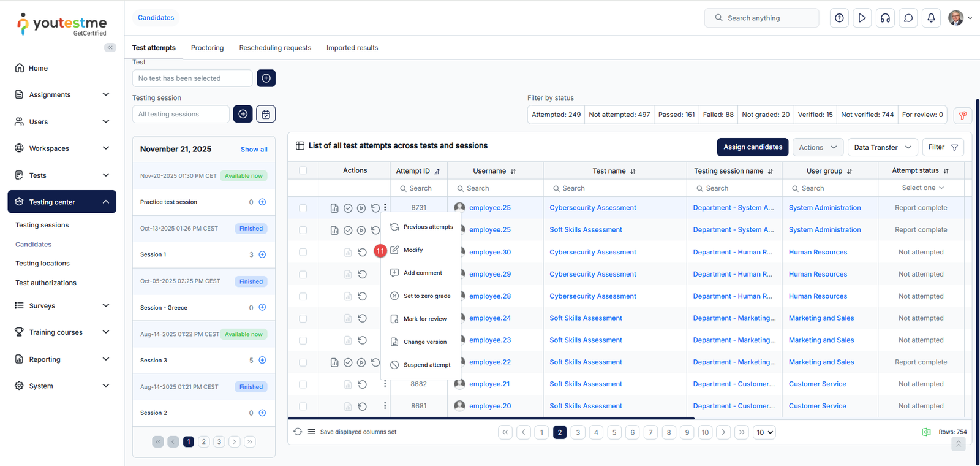Expand the Data Transfer dropdown
980x466 pixels.
(x=882, y=147)
